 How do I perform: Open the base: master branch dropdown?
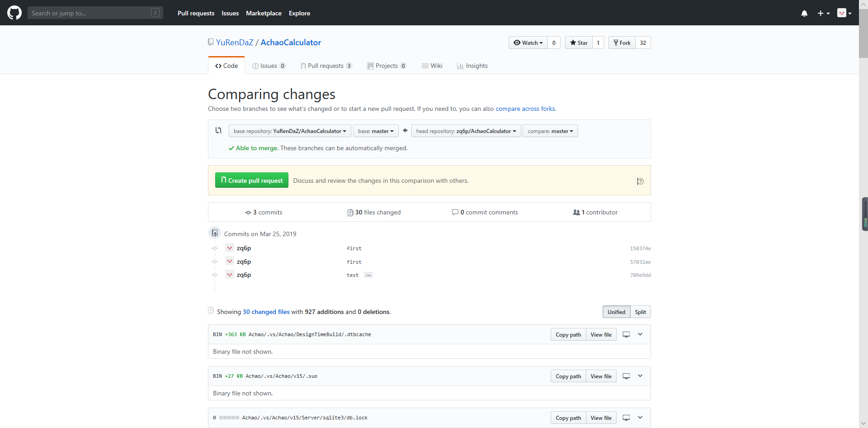(376, 131)
